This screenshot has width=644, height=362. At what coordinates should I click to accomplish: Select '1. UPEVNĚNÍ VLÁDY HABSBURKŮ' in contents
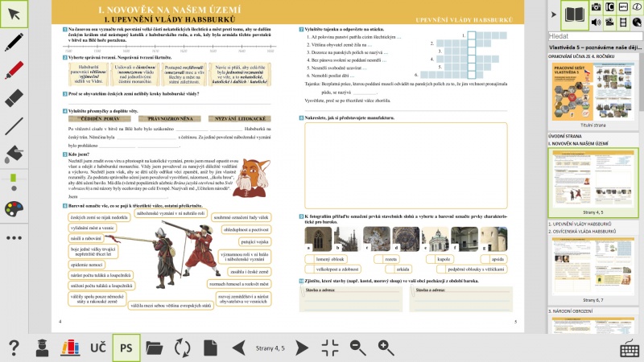(580, 224)
